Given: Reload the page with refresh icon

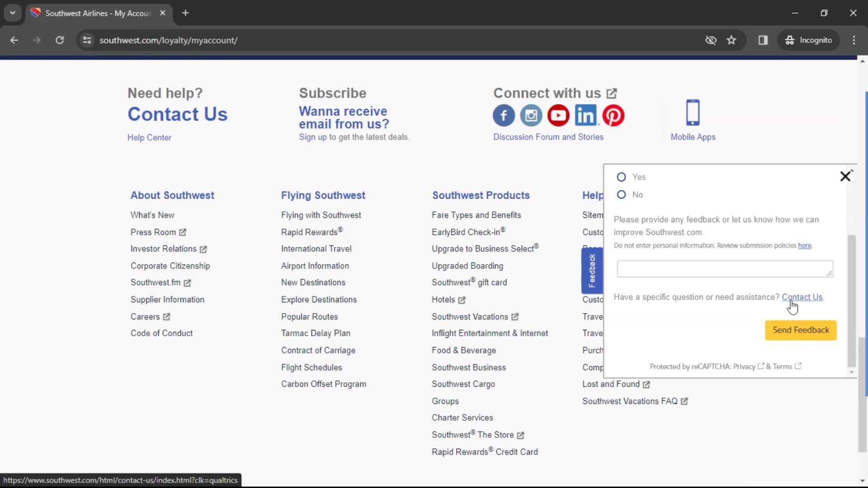Looking at the screenshot, I should [x=60, y=40].
